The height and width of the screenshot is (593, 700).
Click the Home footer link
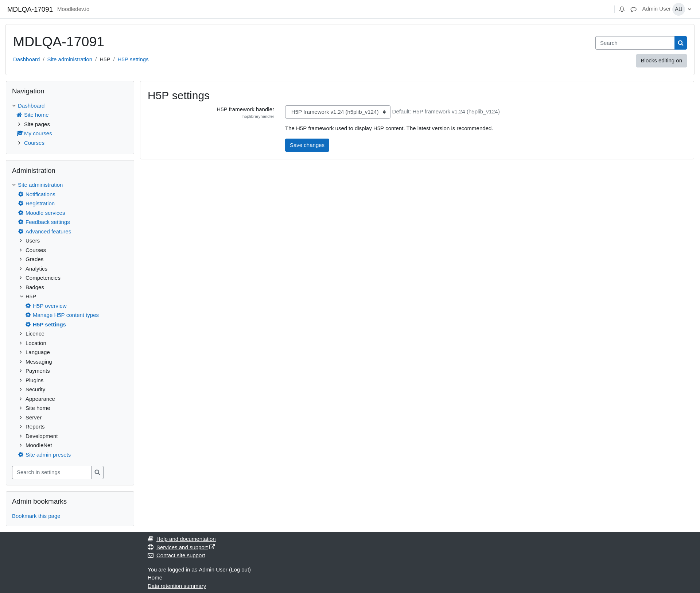pyautogui.click(x=155, y=578)
